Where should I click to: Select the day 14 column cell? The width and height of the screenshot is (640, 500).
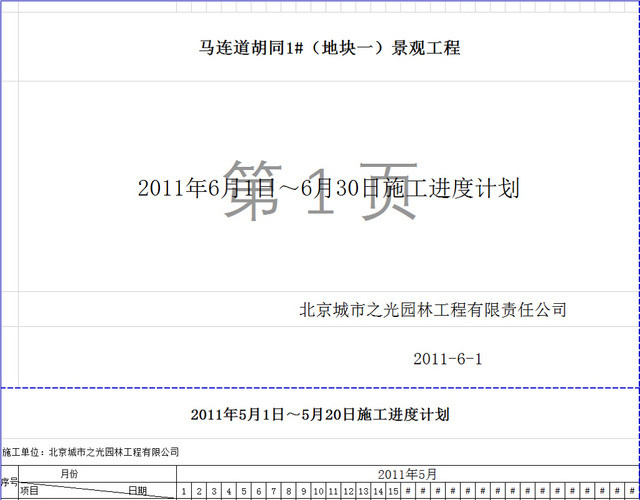click(378, 491)
